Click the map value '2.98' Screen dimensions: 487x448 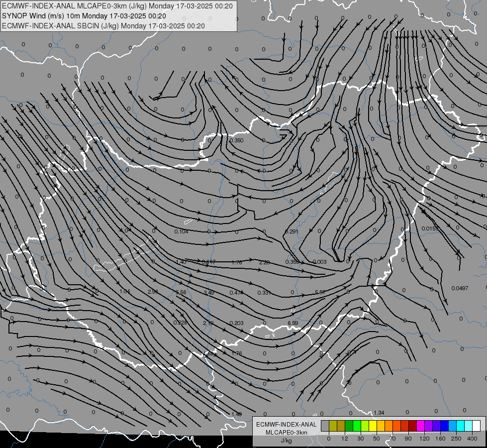[153, 292]
